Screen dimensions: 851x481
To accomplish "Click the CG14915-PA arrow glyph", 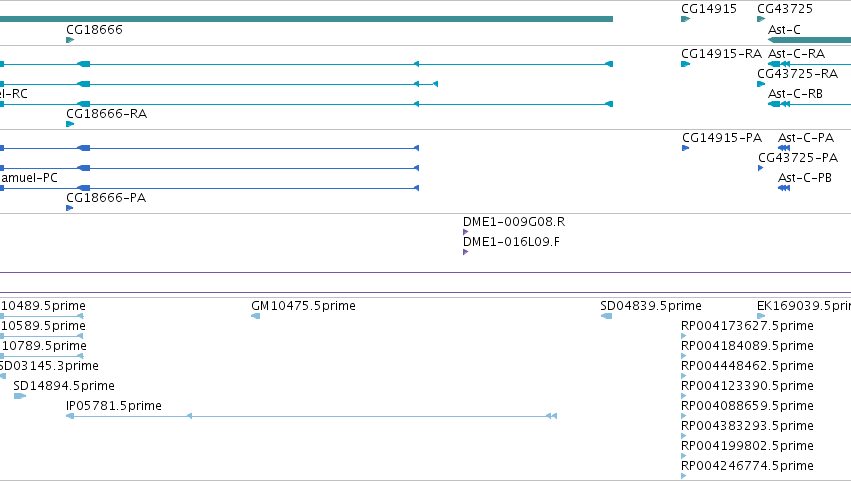I will tap(685, 148).
